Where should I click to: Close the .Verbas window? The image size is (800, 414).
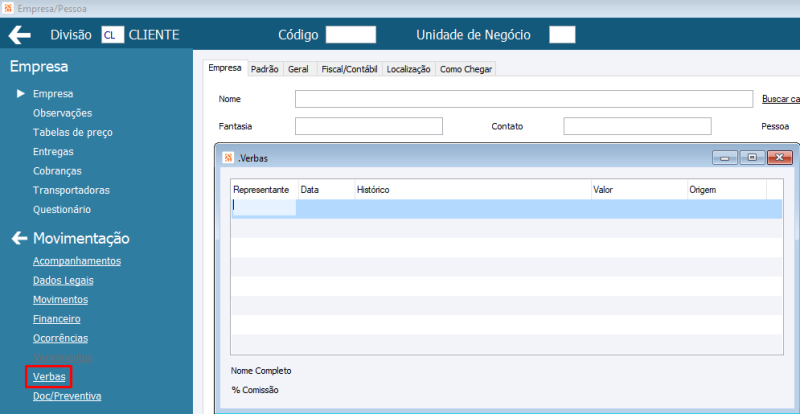tap(779, 158)
